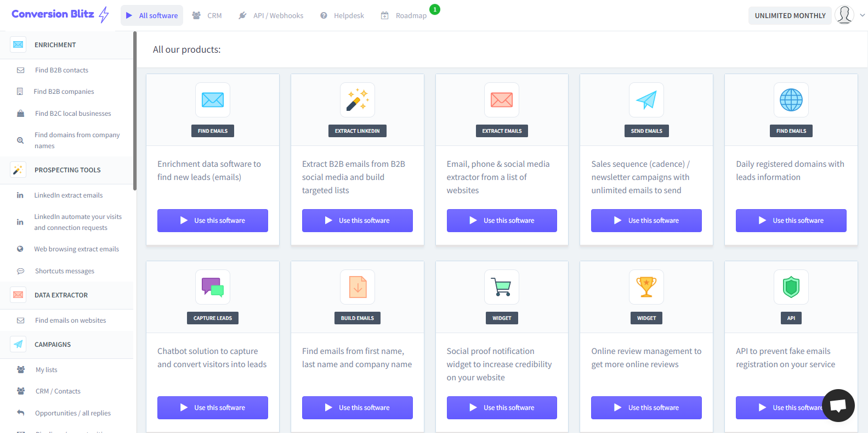Use the Enrichment data software product

pos(213,221)
